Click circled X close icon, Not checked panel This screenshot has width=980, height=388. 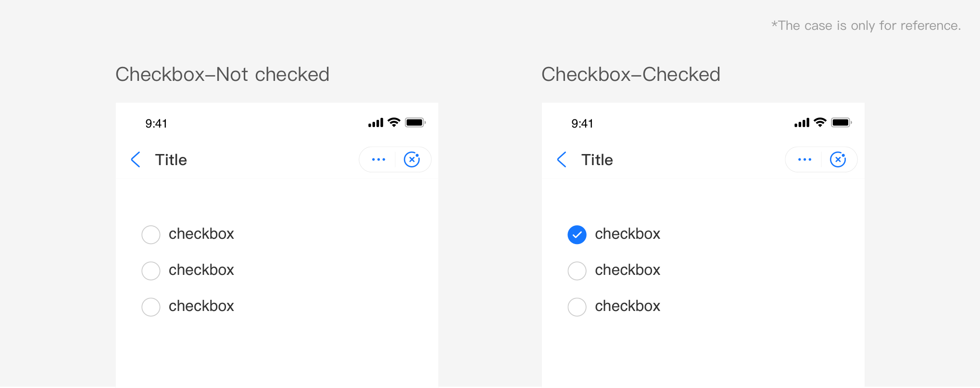412,159
